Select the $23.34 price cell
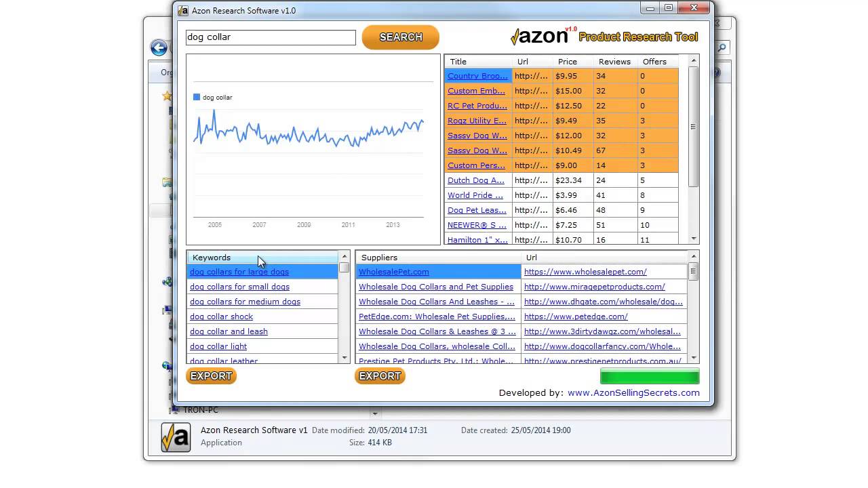Viewport: 868px width, 488px height. pyautogui.click(x=573, y=180)
